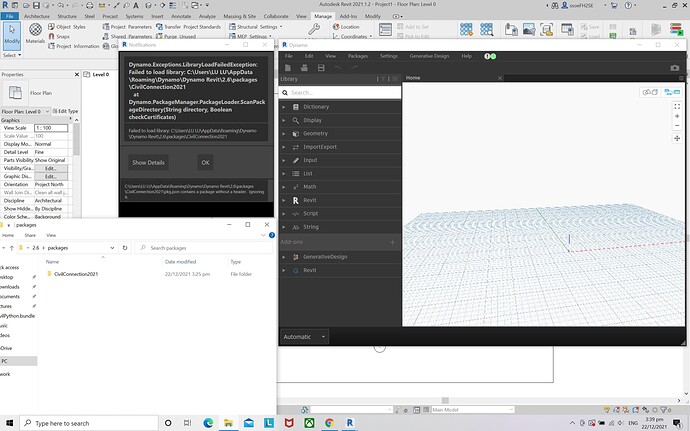Expand the Geometry library category

[x=340, y=133]
